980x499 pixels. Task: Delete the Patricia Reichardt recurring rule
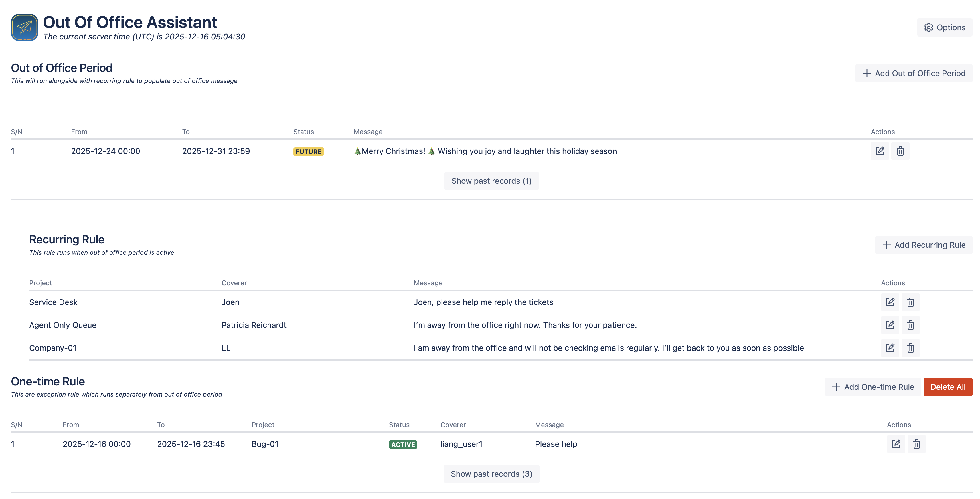911,325
